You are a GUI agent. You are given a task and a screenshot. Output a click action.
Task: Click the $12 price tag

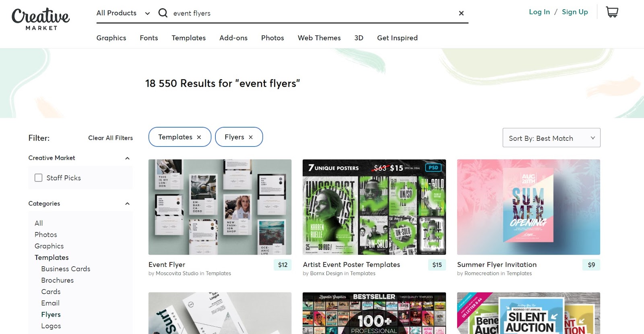283,265
